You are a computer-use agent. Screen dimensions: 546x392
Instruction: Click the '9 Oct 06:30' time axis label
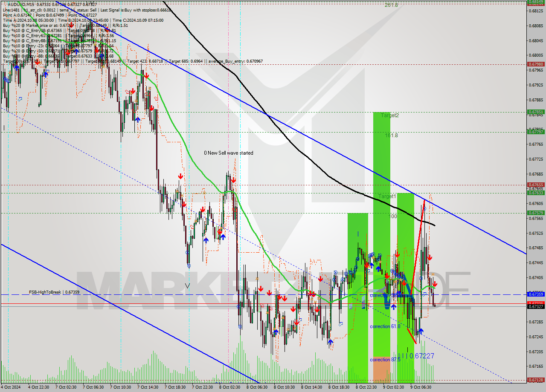point(421,387)
